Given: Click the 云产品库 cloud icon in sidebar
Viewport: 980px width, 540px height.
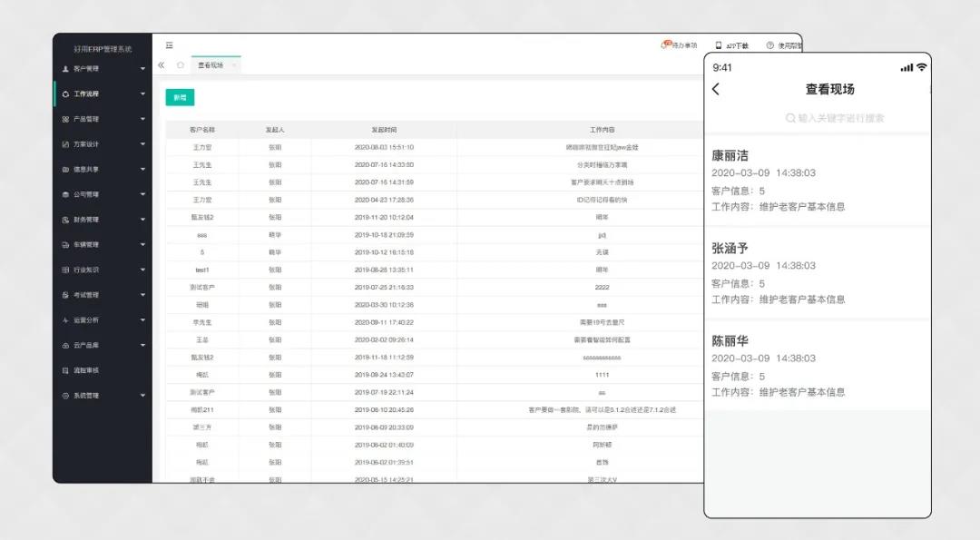Looking at the screenshot, I should (65, 346).
